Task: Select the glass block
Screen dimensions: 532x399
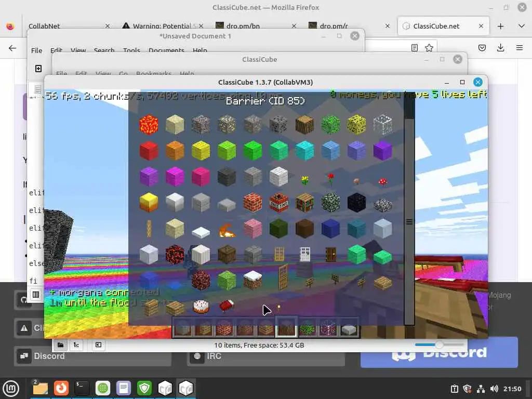Action: point(382,125)
